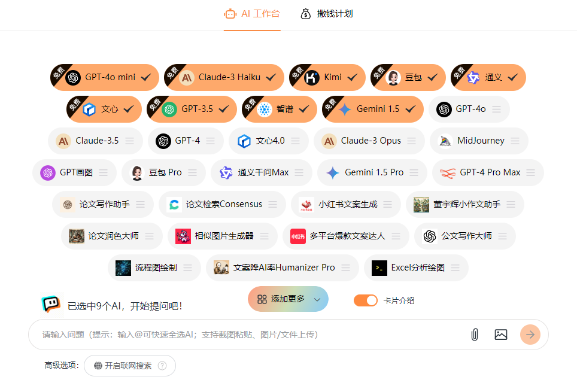Click the GPT-4o handle lines
577x392 pixels.
pyautogui.click(x=496, y=110)
